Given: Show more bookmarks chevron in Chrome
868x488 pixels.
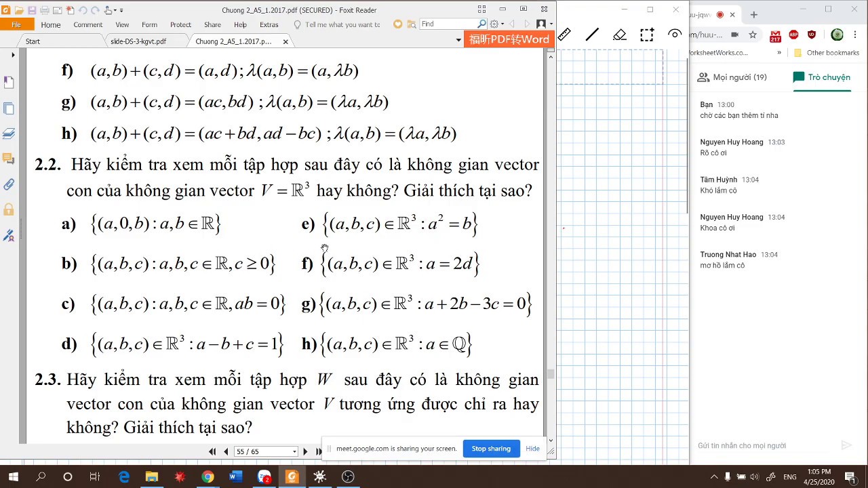Looking at the screenshot, I should (x=779, y=53).
